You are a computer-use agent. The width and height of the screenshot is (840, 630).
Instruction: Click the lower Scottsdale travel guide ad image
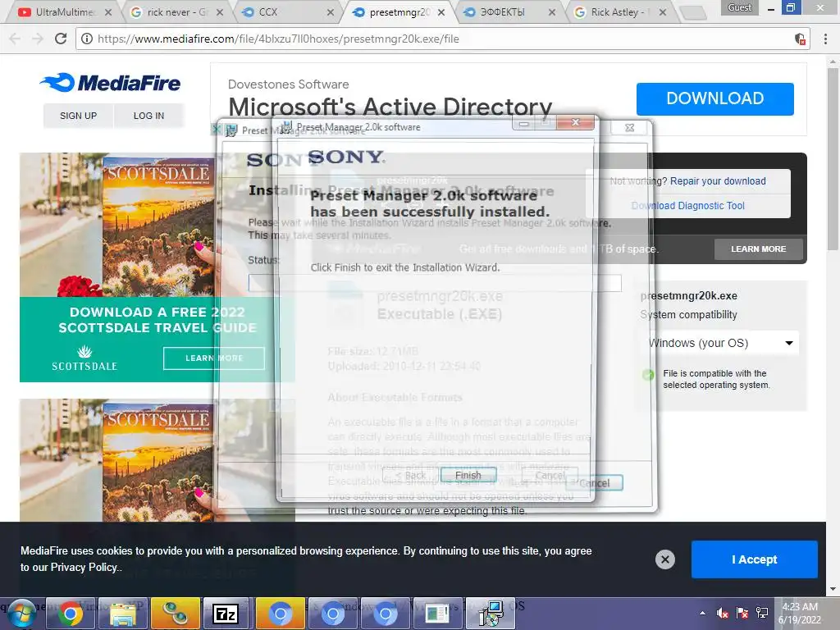tap(157, 461)
